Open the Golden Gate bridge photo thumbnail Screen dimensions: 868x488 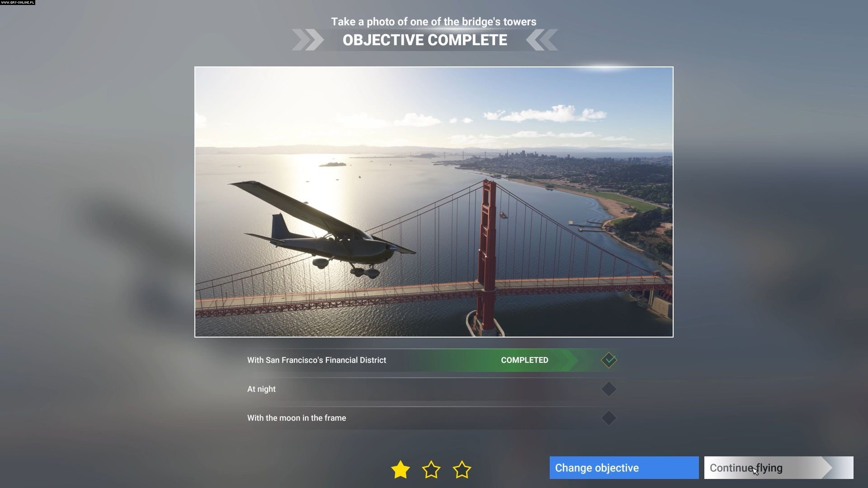point(434,202)
